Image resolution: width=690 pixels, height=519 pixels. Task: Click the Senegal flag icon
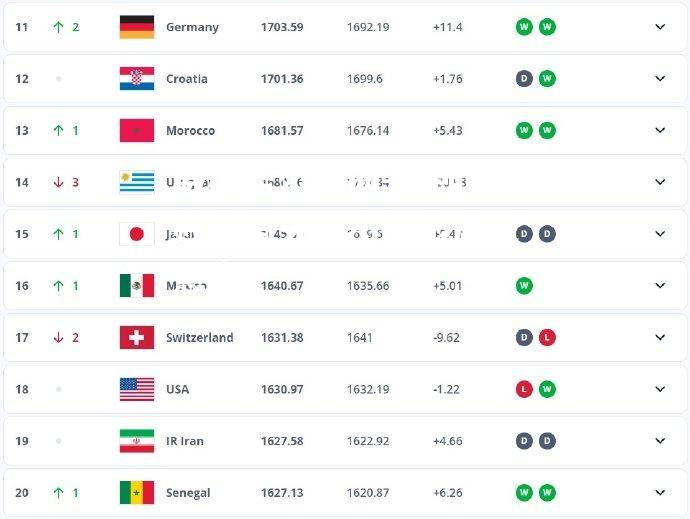coord(137,493)
